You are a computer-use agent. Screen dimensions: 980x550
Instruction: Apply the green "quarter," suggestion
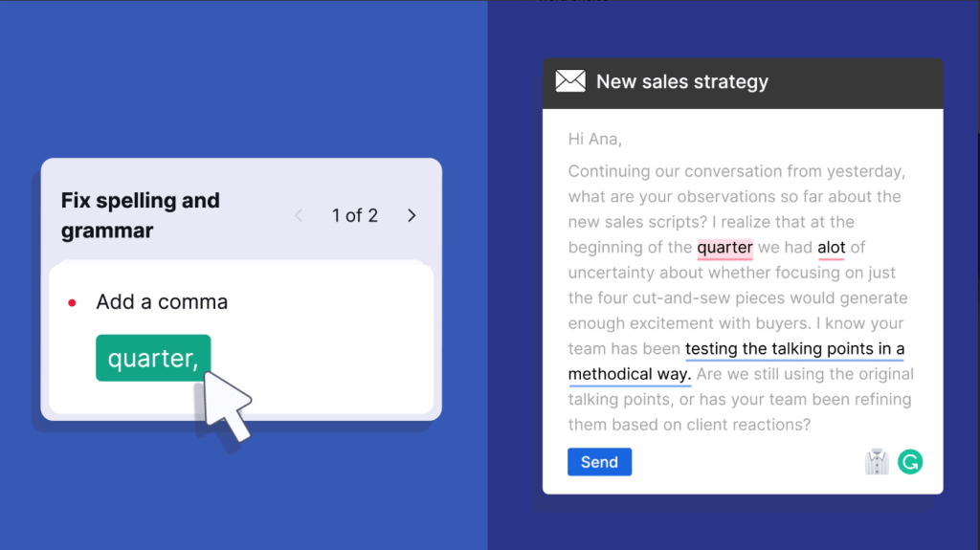click(153, 358)
